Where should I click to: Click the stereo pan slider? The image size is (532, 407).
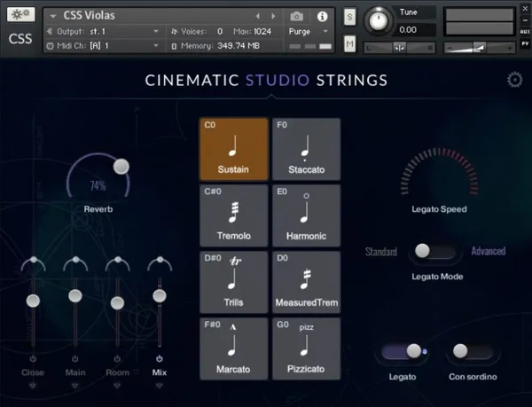tap(399, 48)
